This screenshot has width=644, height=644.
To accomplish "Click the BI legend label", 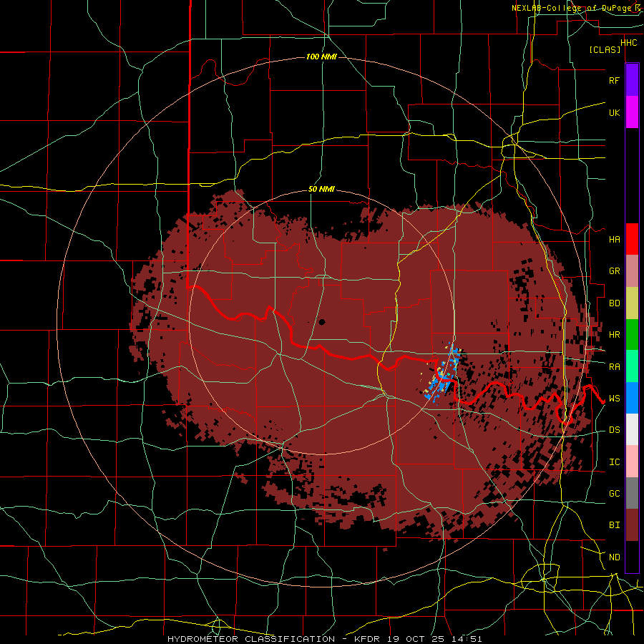I will pos(614,525).
